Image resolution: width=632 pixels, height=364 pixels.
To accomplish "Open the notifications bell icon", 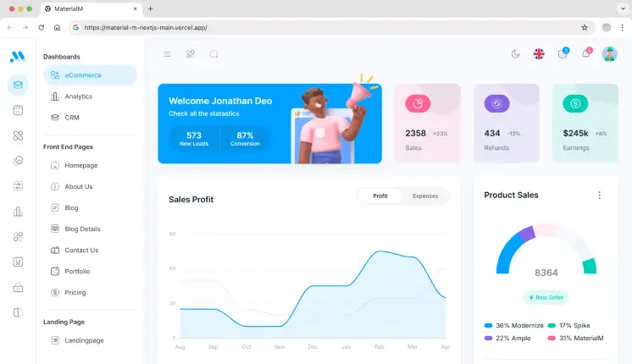I will [586, 54].
